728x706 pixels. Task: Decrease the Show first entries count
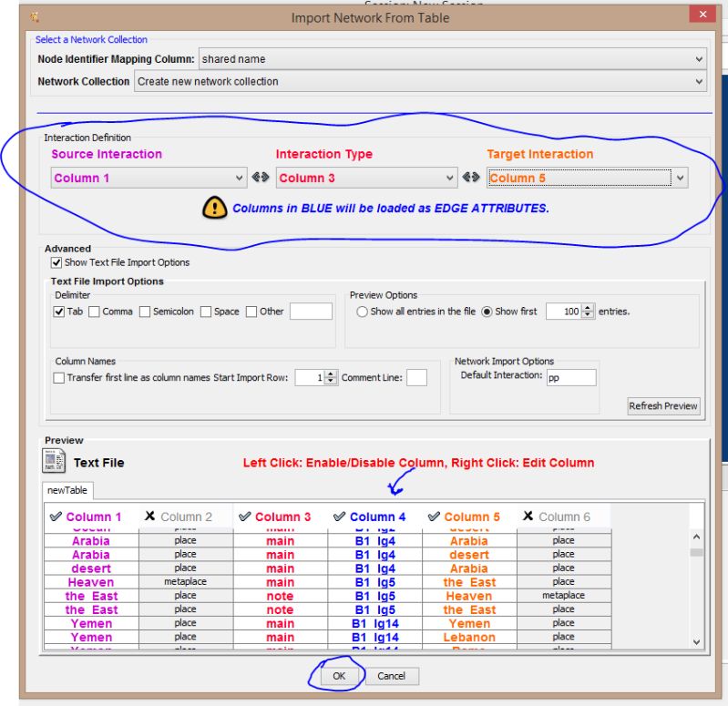click(x=588, y=315)
